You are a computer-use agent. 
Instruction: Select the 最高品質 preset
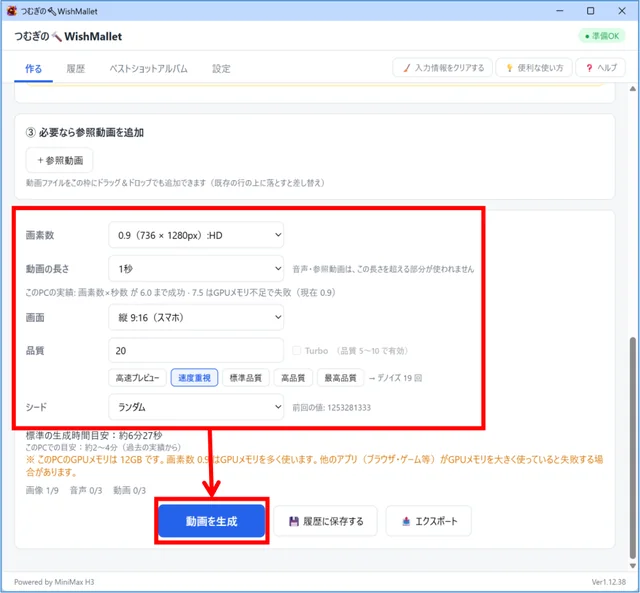[340, 378]
